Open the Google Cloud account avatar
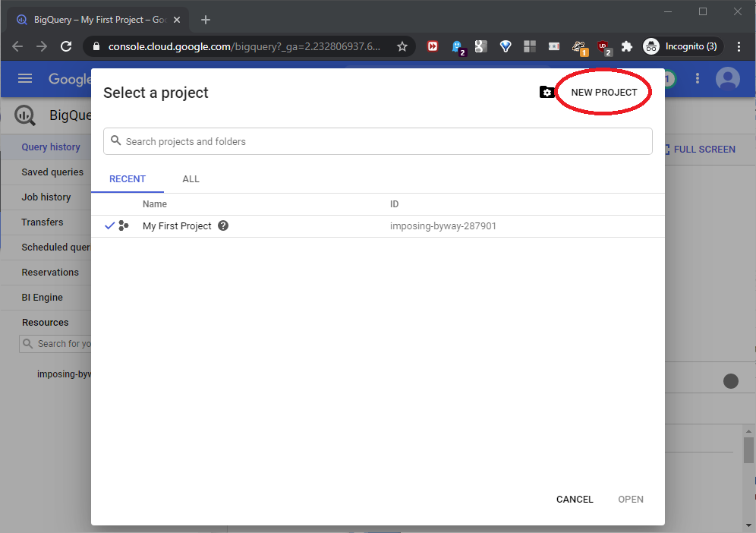Screen dimensions: 756x533 (728, 78)
